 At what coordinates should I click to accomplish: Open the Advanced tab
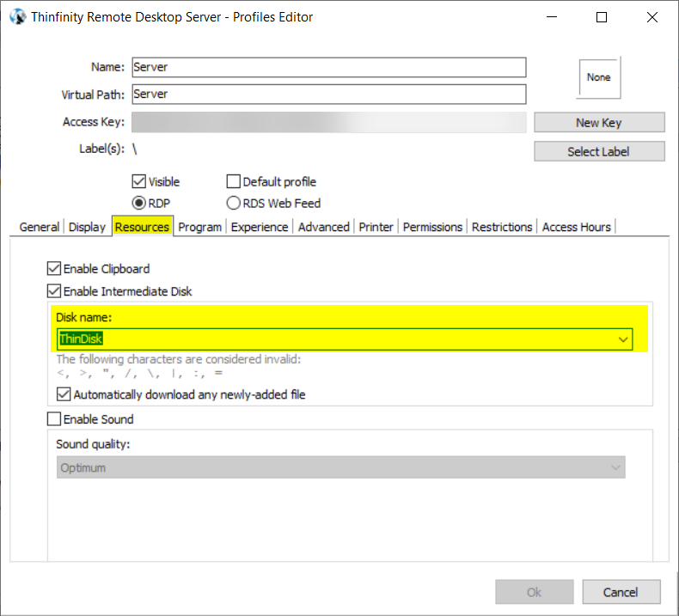point(323,227)
